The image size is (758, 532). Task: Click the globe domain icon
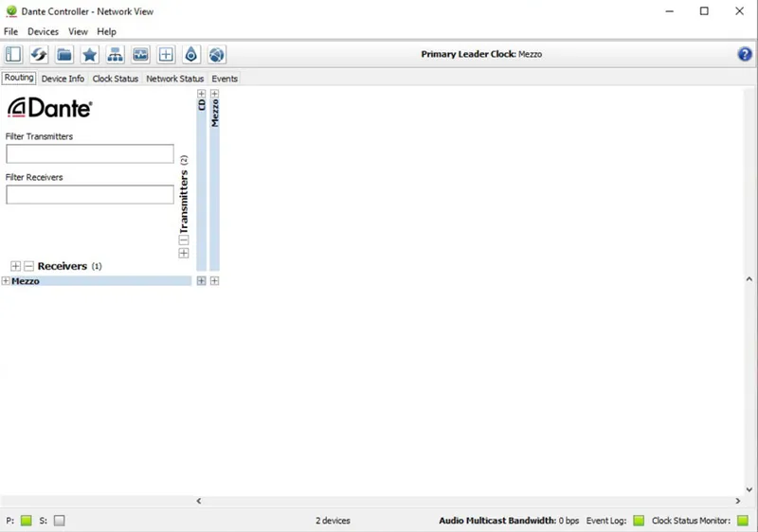(x=217, y=55)
